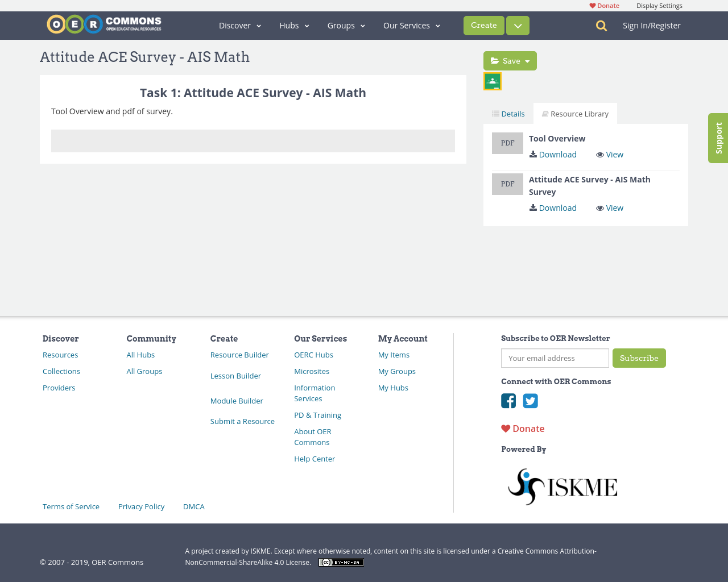
Task: Click the Twitter icon under Connect with OER Commons
Action: 530,401
